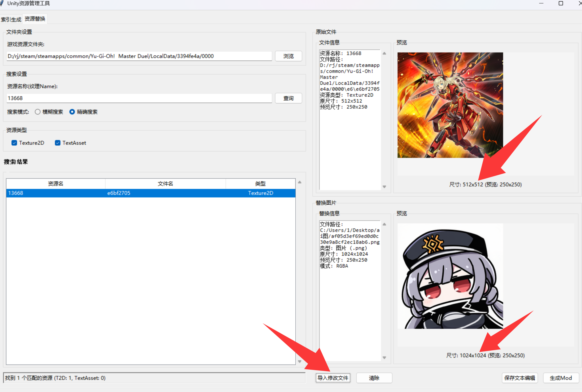
Task: Click 导入修改文件 button
Action: [333, 378]
